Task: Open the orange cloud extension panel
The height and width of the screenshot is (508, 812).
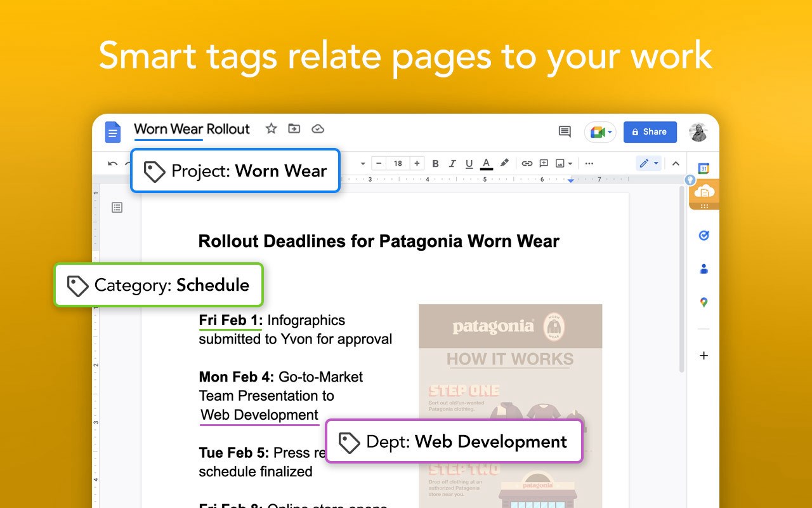Action: (x=704, y=193)
